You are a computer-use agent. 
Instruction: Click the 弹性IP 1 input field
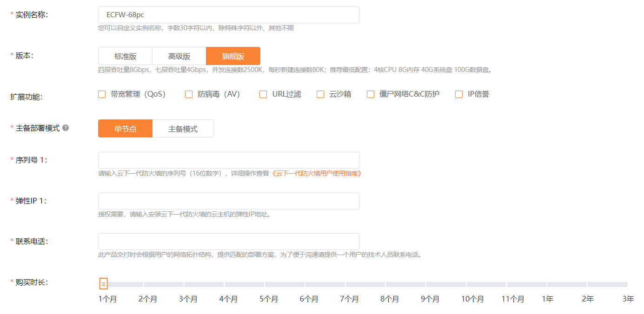229,201
